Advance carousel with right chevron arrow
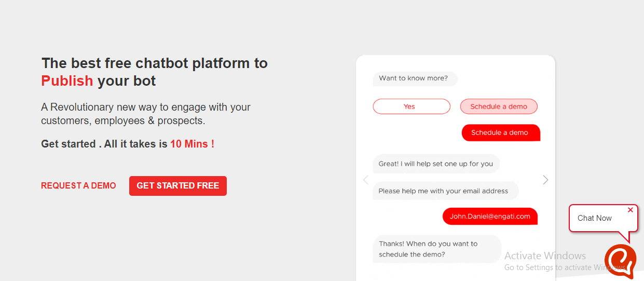 coord(545,180)
